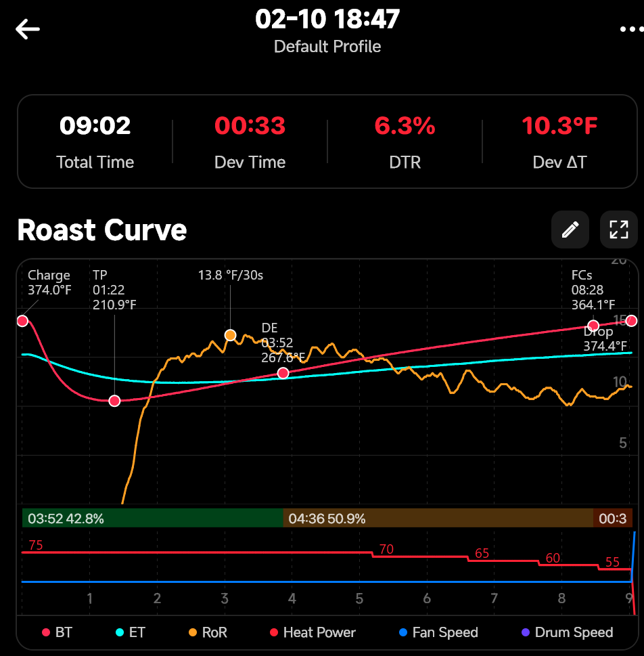
Task: Toggle BT series in legend
Action: tap(56, 632)
